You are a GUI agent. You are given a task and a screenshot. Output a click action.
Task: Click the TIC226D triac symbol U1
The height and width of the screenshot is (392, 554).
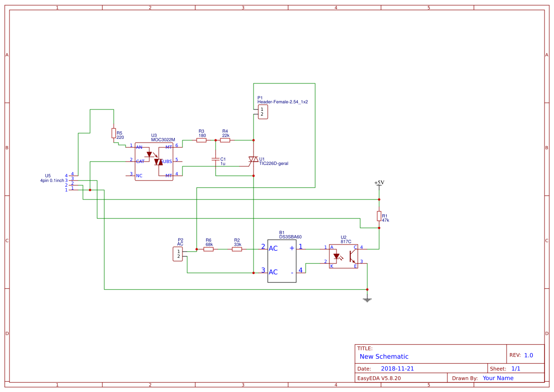254,161
